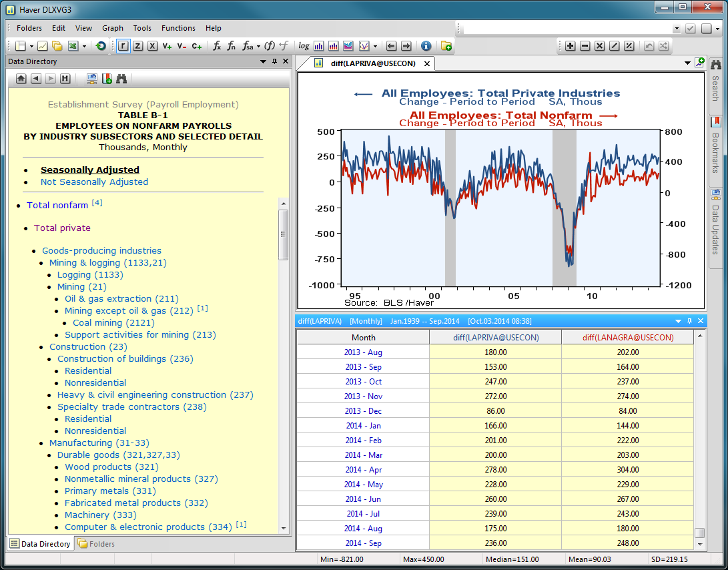Click the Excel export icon
Viewport: 728px width, 570px height.
(x=73, y=46)
